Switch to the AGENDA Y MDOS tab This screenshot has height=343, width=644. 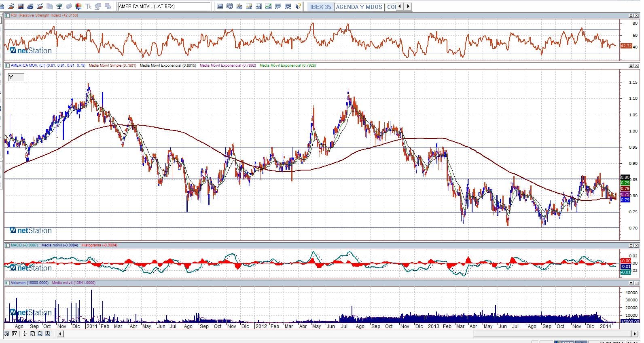(x=359, y=7)
